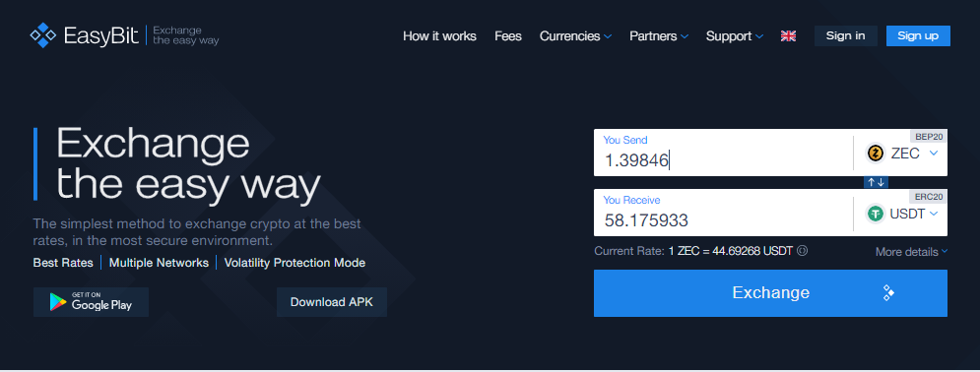Open the ZEC currency dropdown
980x372 pixels.
click(905, 153)
